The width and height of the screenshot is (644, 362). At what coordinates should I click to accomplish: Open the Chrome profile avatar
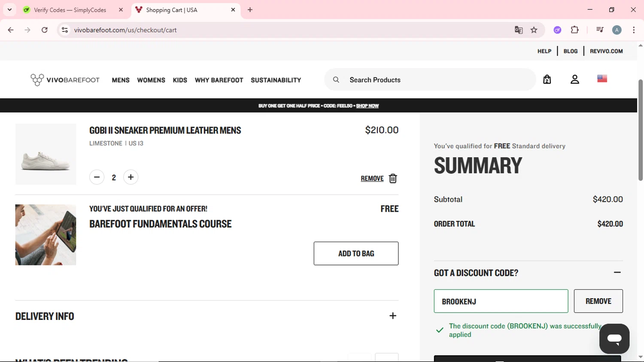click(x=617, y=30)
